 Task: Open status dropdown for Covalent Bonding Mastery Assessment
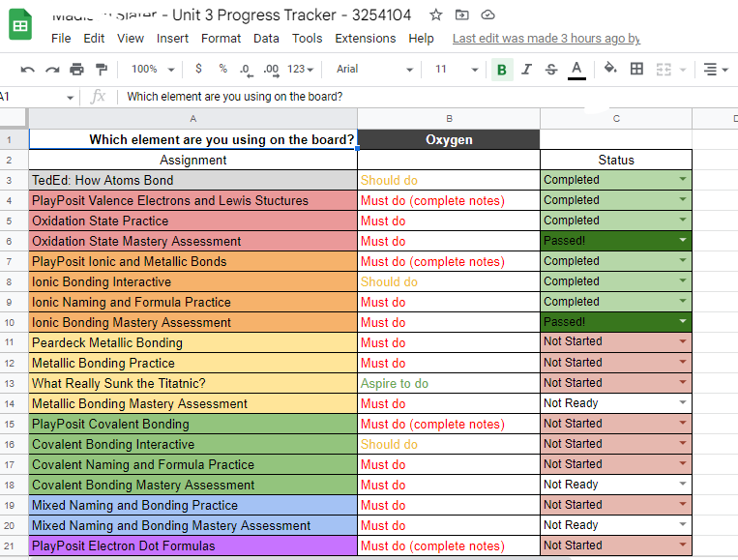coord(683,484)
